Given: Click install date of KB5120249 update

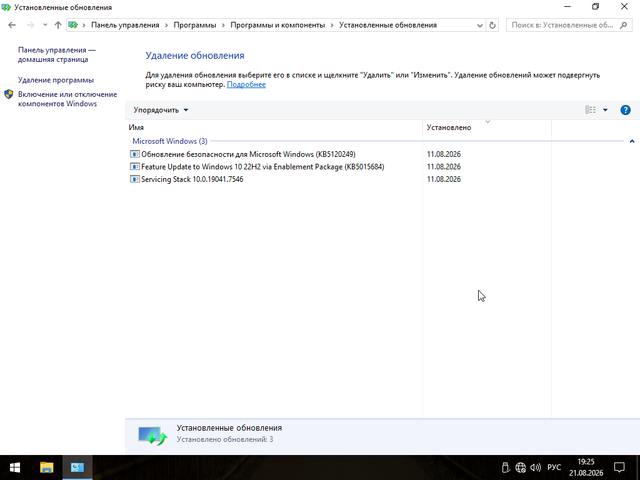Looking at the screenshot, I should point(444,154).
